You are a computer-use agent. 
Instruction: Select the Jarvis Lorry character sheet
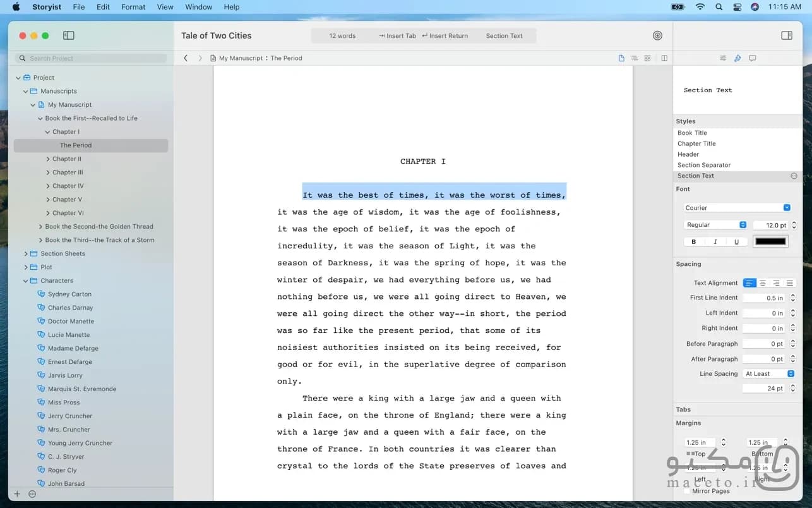pos(65,375)
